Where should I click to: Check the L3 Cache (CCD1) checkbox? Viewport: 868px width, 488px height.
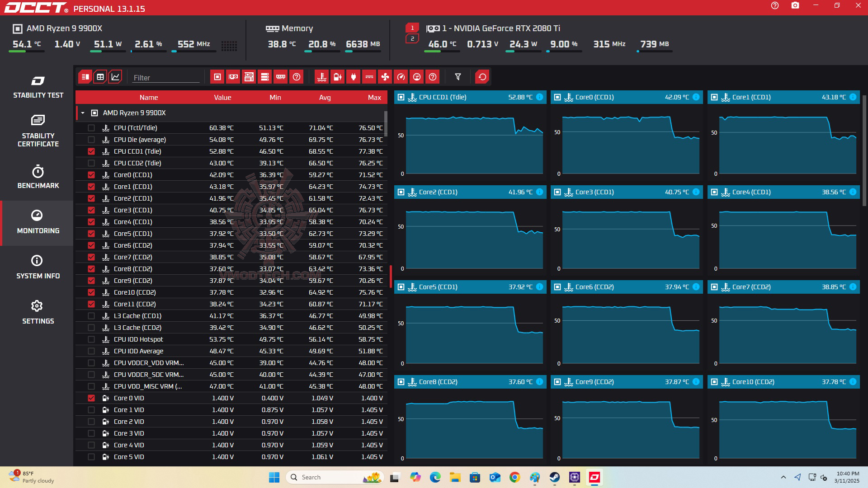coord(91,316)
